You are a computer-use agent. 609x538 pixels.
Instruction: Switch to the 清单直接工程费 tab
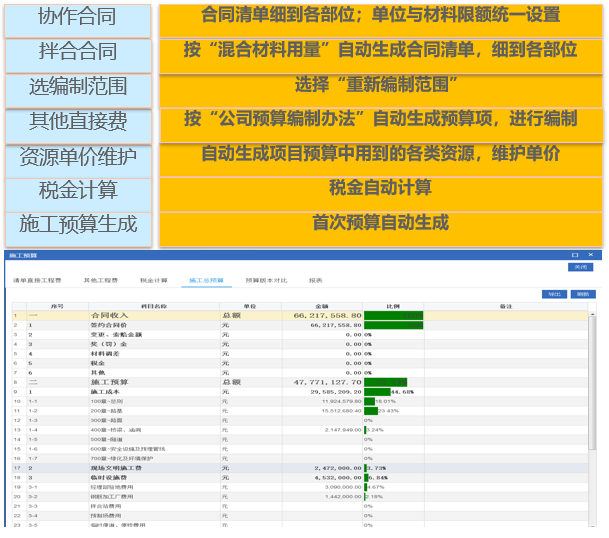(x=37, y=281)
